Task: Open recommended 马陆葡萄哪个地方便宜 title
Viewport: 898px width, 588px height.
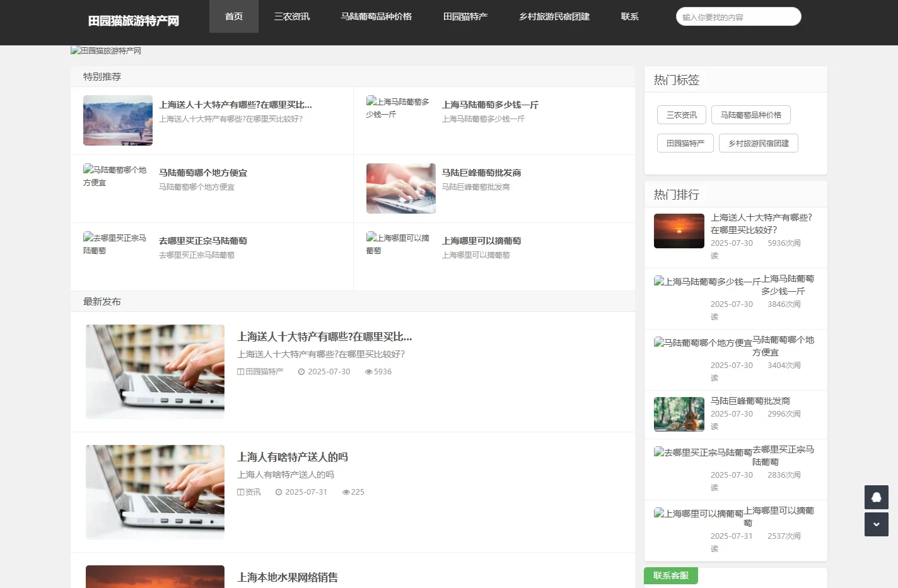Action: pyautogui.click(x=203, y=173)
